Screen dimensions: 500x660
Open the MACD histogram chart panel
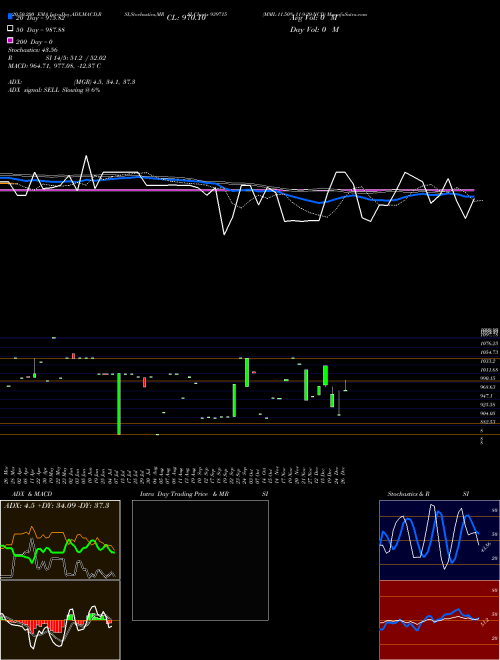60,620
